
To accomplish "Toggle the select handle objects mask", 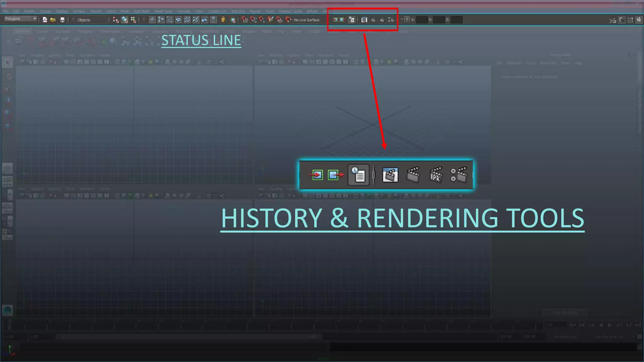I will (x=152, y=20).
